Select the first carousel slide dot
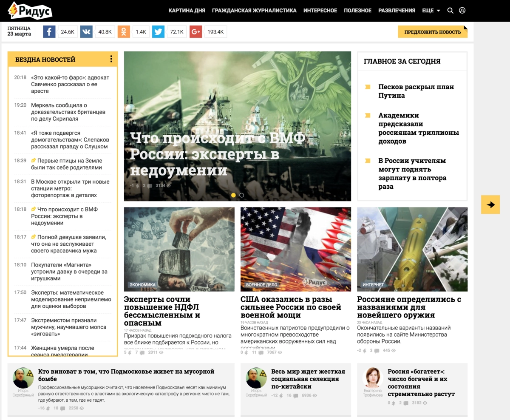The width and height of the screenshot is (510, 420). pos(233,195)
